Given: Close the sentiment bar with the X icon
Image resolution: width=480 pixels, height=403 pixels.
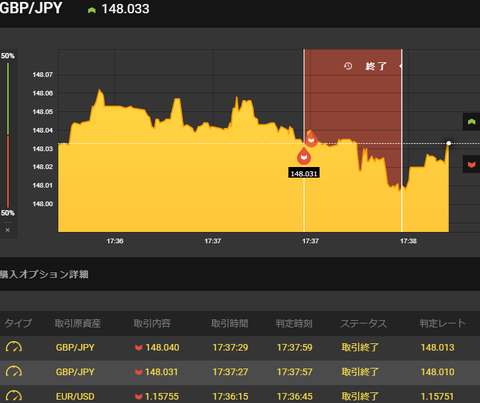Looking at the screenshot, I should [x=8, y=230].
